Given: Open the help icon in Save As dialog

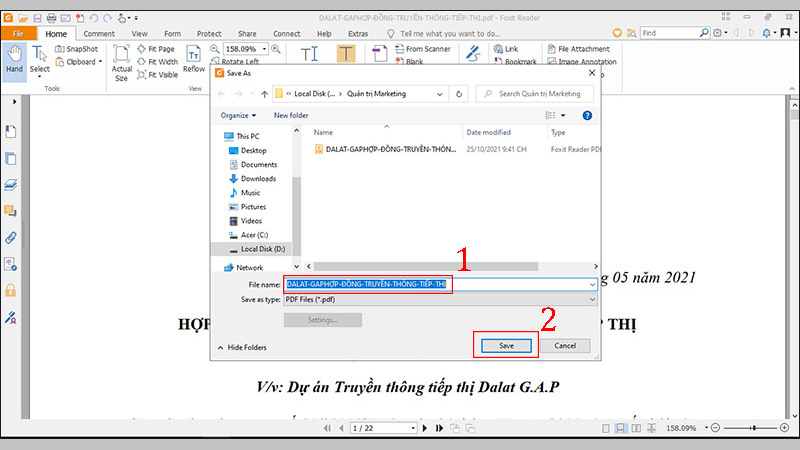Looking at the screenshot, I should click(x=586, y=115).
